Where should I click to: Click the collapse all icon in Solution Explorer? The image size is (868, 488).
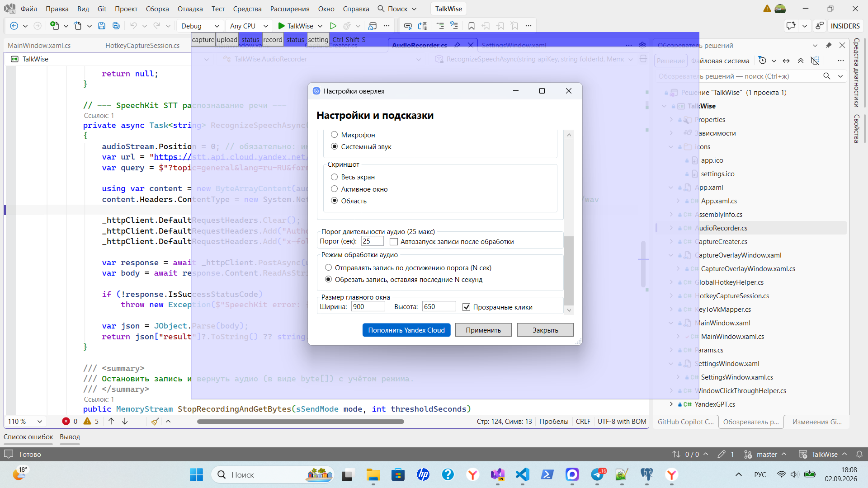coord(801,61)
